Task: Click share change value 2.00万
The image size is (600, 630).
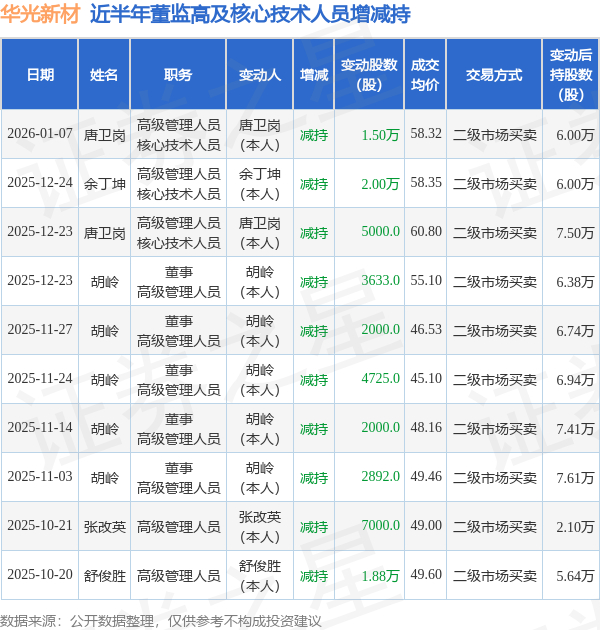Action: coord(380,184)
